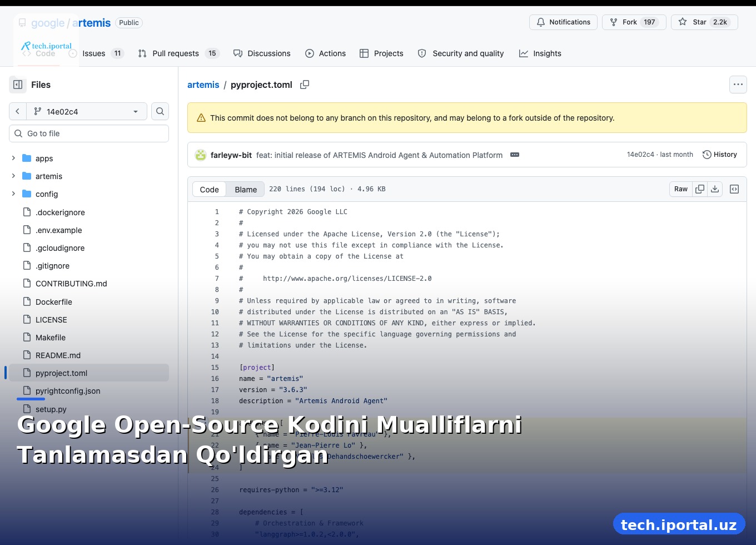Click the back arrow next to branch selector
The height and width of the screenshot is (545, 756).
pos(18,111)
